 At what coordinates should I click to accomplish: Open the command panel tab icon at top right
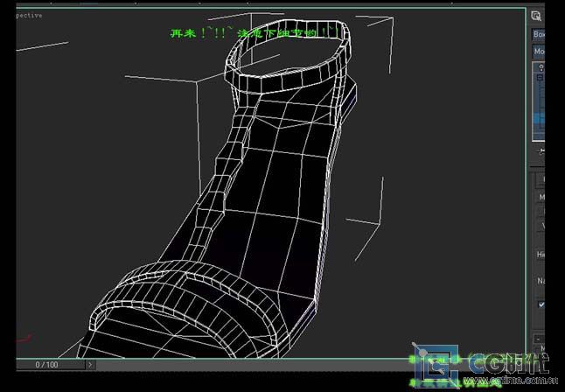coord(536,16)
